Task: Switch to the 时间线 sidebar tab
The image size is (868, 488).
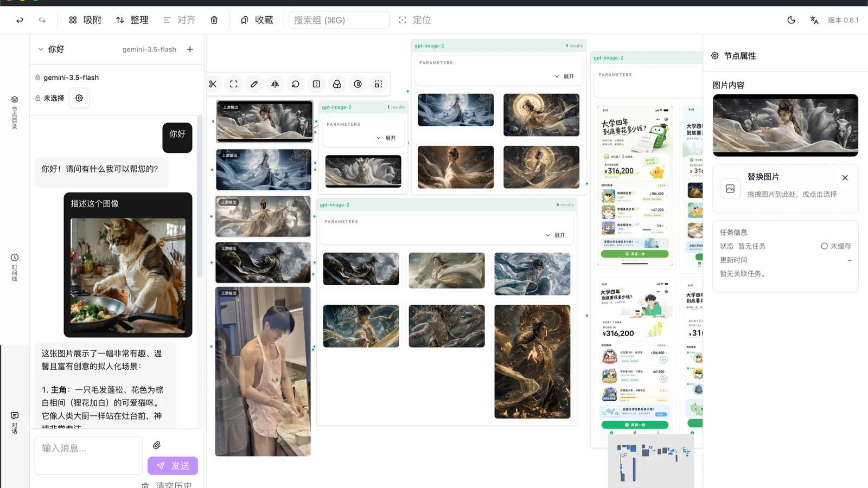Action: (15, 267)
